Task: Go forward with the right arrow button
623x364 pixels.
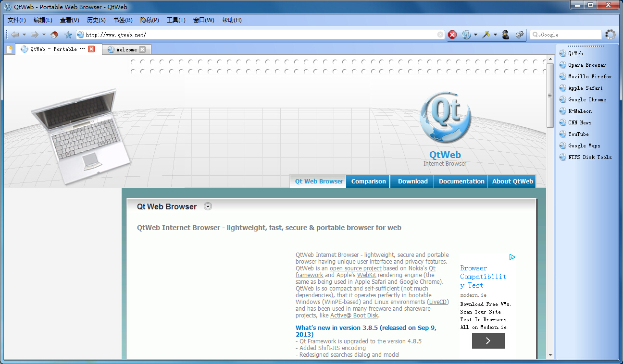Action: point(34,35)
